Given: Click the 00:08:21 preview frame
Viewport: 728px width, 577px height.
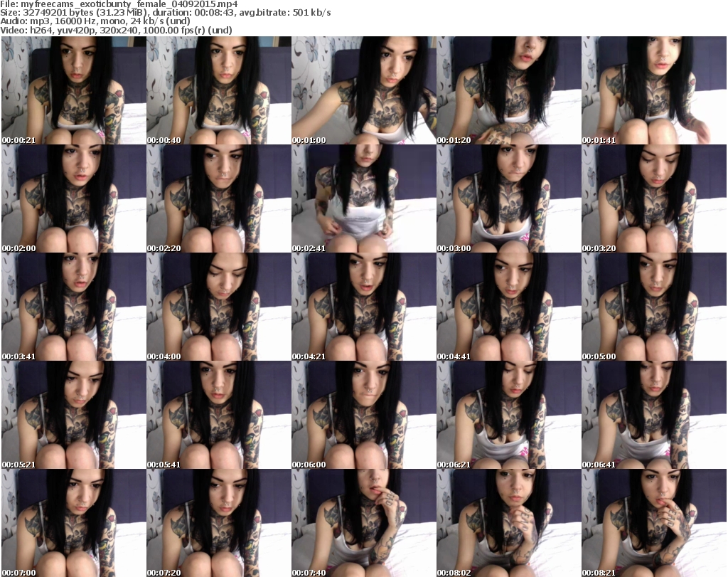Looking at the screenshot, I should pos(654,523).
